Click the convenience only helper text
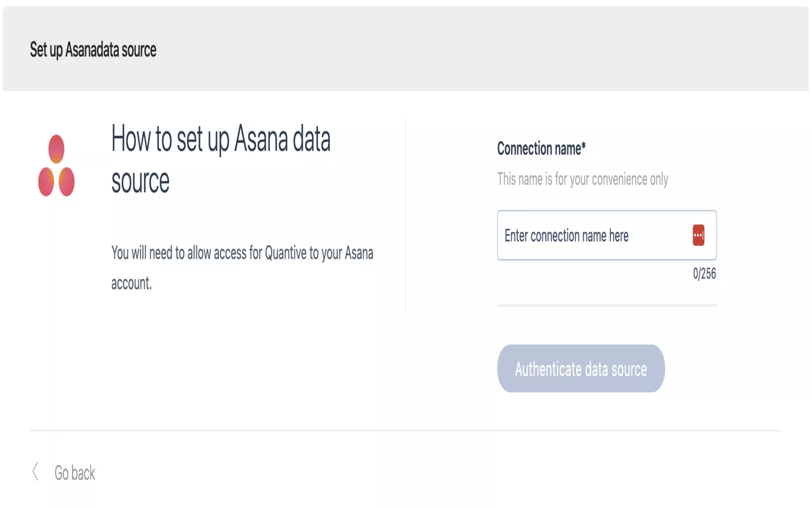This screenshot has height=508, width=812. (x=582, y=179)
